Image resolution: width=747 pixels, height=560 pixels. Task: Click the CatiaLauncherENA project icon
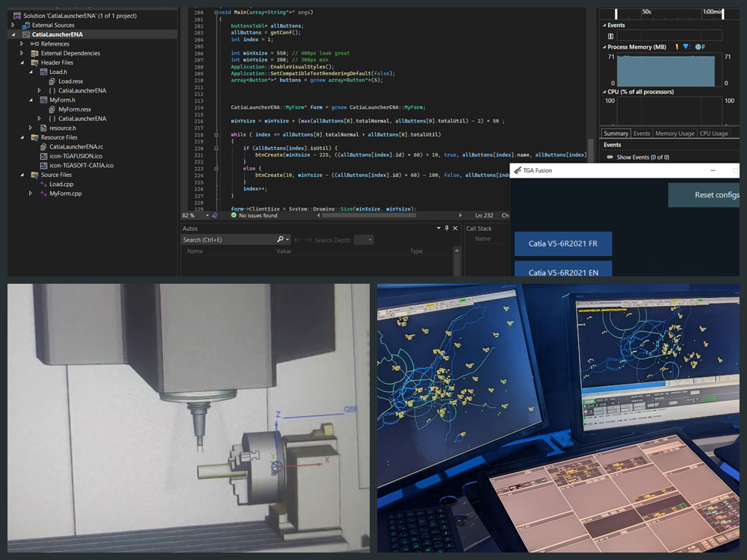click(x=26, y=34)
